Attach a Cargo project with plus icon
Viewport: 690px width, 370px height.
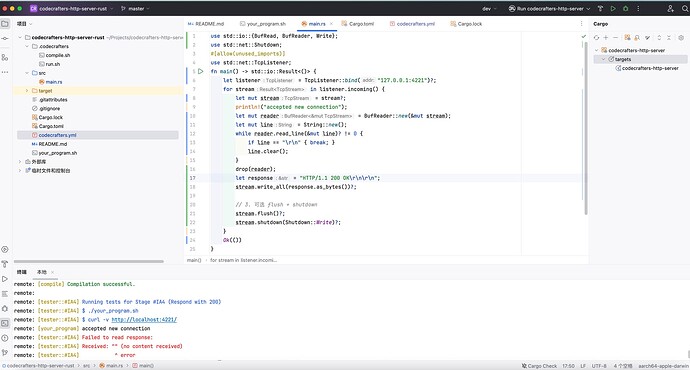point(606,38)
